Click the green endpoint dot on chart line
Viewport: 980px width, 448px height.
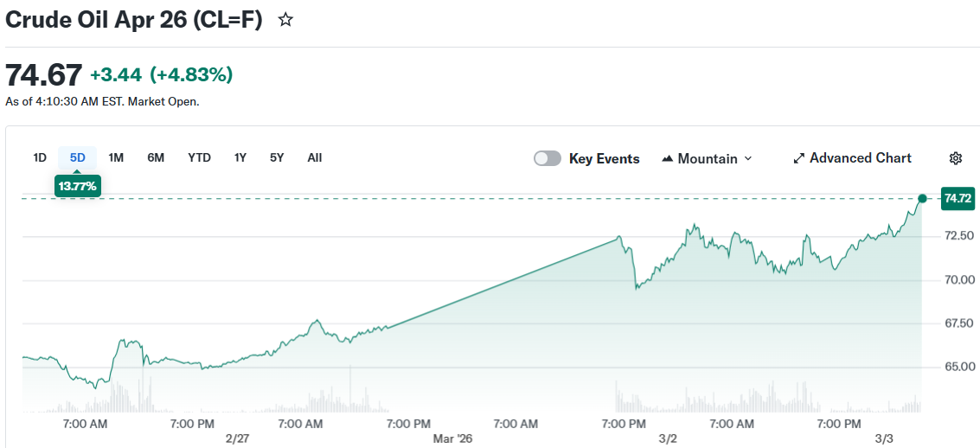point(923,199)
